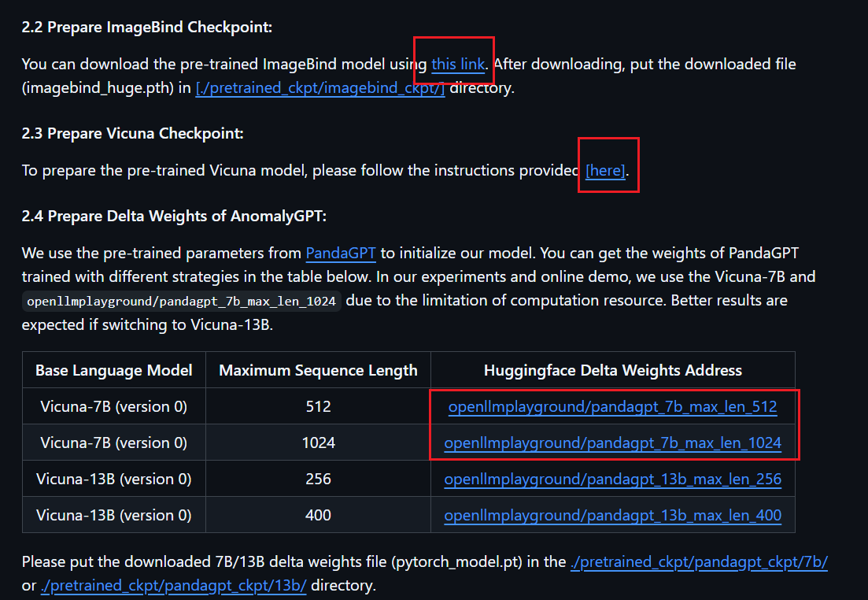Click the "Huggingface Delta Weights Address" column header
Screen dimensions: 868x600
click(x=612, y=370)
